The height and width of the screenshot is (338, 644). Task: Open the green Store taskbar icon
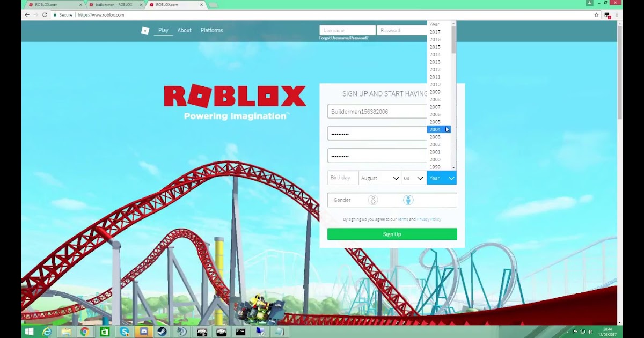tap(104, 332)
